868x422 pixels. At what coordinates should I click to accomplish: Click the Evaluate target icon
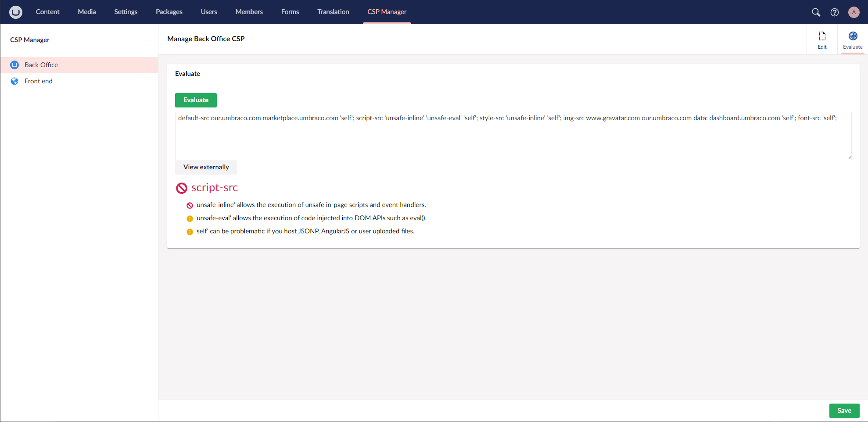click(x=853, y=36)
